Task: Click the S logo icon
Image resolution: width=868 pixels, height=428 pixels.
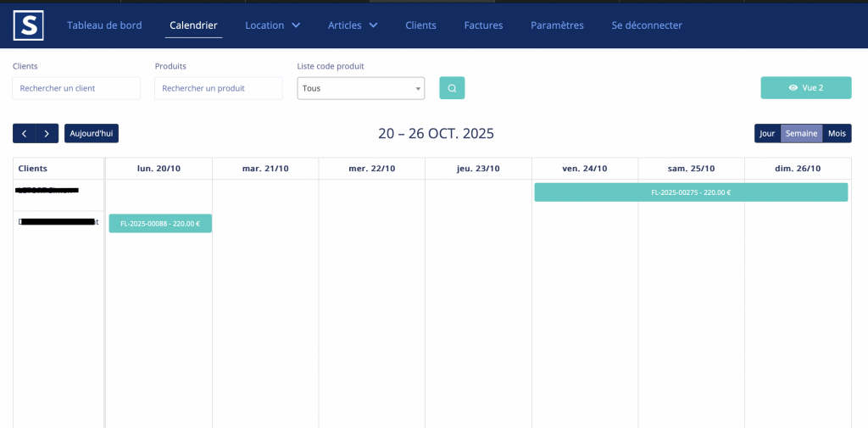Action: pyautogui.click(x=28, y=25)
